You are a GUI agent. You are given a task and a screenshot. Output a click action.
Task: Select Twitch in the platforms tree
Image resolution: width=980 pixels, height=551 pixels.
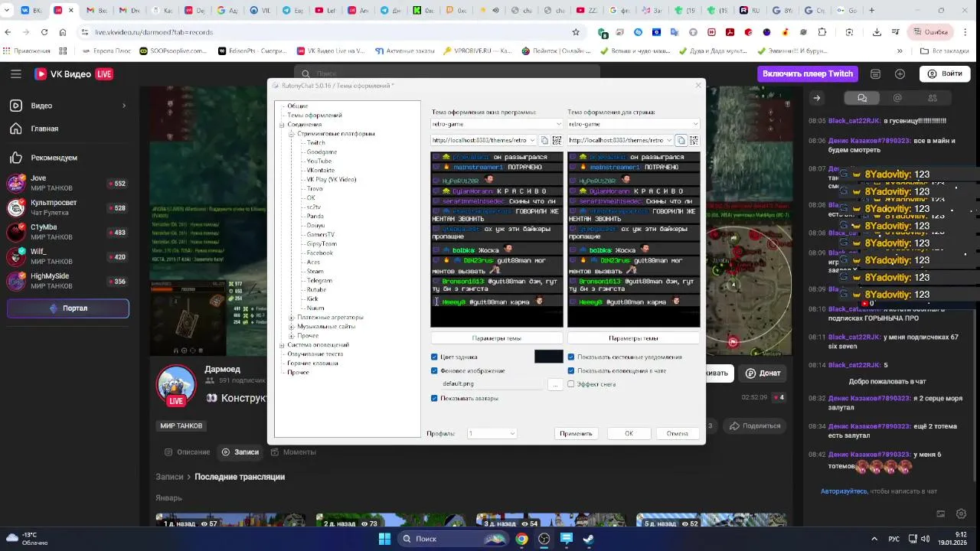click(x=315, y=143)
